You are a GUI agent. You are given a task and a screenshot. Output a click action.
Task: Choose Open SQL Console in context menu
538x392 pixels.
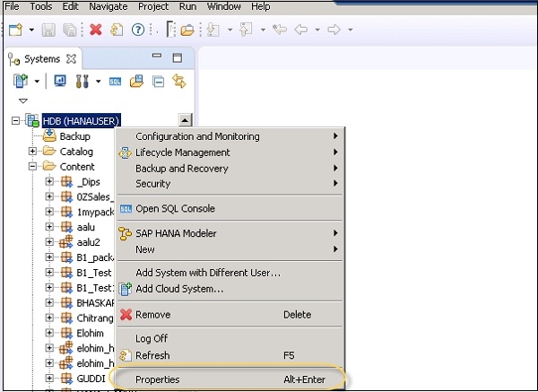175,209
